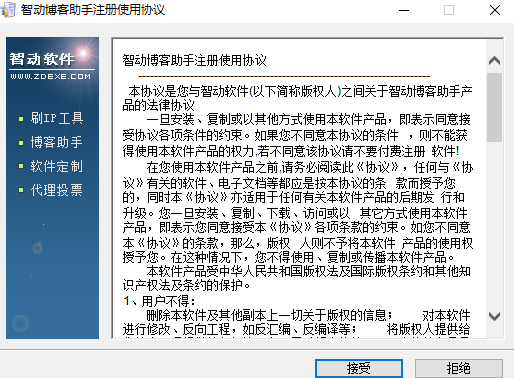The height and width of the screenshot is (378, 514).
Task: Click the 拒绝 (reject) button
Action: [x=459, y=368]
